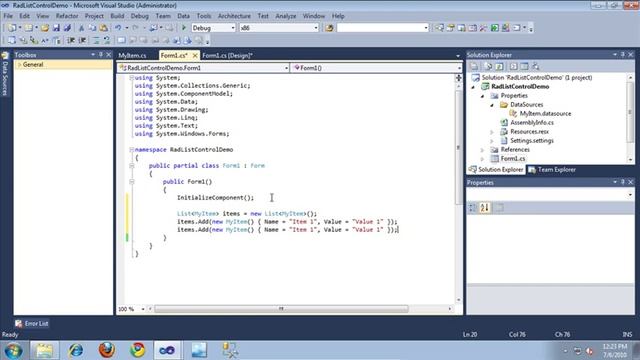Launch Google Chrome from the taskbar

pyautogui.click(x=138, y=350)
